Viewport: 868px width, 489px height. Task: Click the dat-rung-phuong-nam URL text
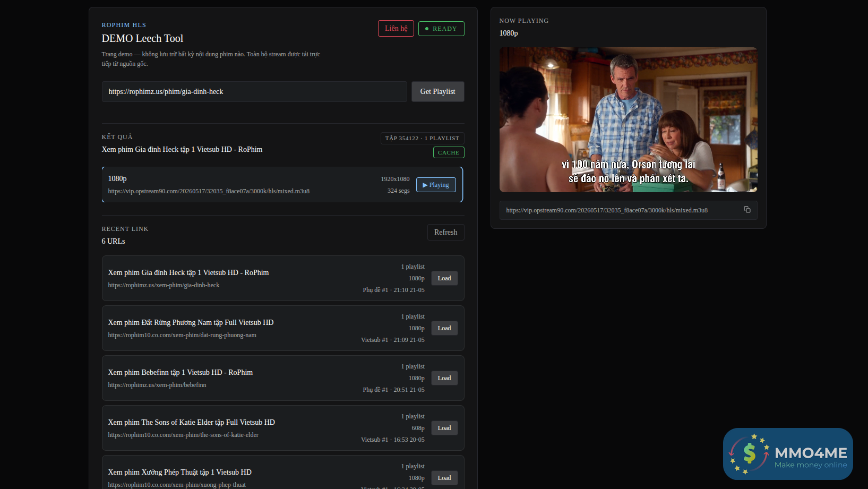click(182, 335)
